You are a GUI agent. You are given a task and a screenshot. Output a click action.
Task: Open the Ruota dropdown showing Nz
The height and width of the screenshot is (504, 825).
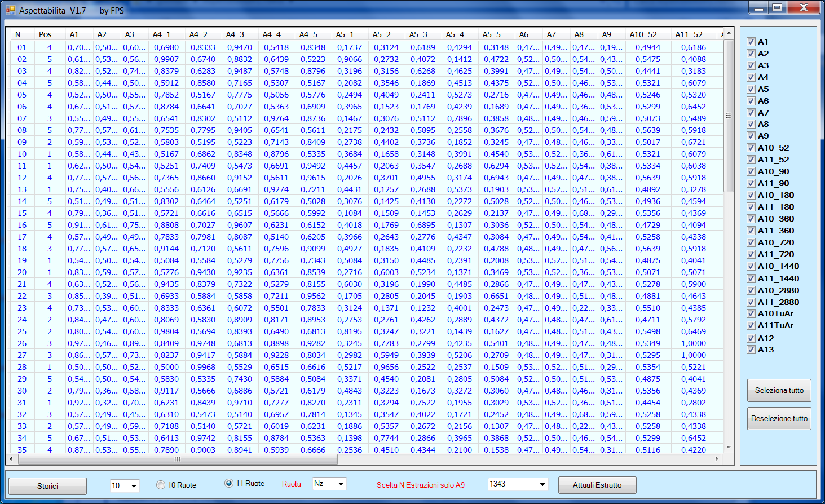tap(341, 484)
